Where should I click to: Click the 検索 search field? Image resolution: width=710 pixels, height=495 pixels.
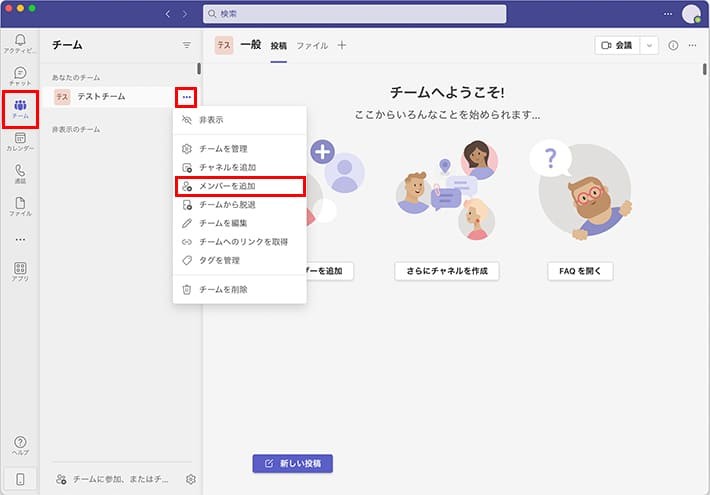click(x=355, y=14)
